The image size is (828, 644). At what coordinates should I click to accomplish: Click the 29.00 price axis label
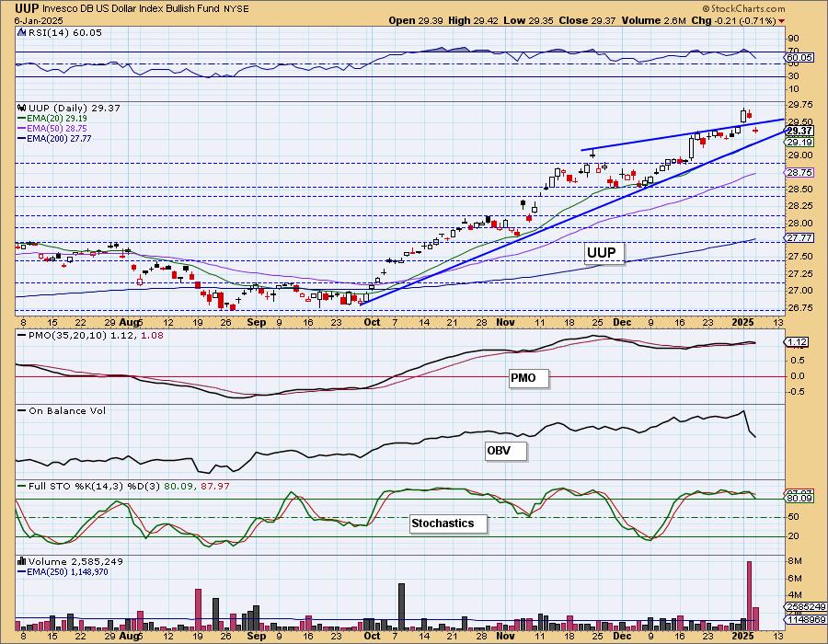(799, 155)
